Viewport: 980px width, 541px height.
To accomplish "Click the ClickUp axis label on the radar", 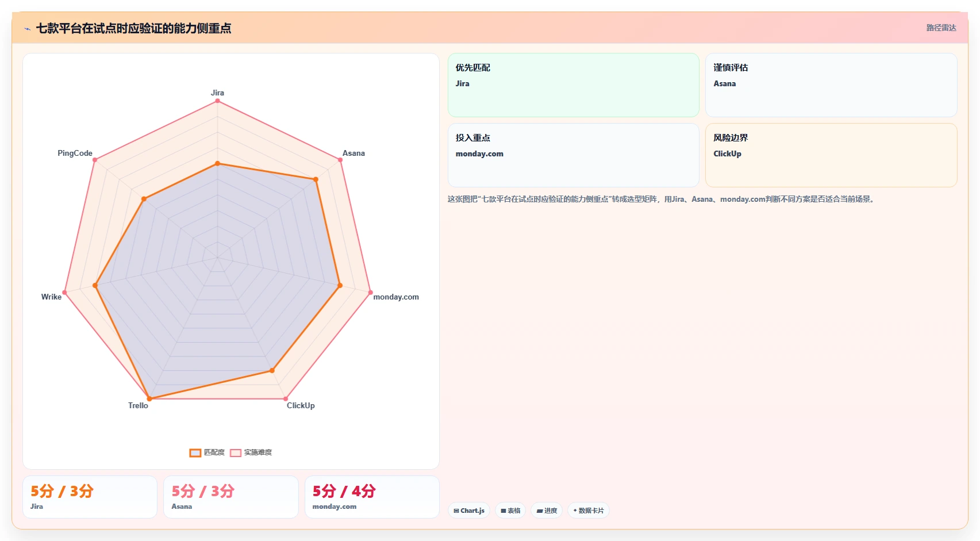I will [301, 405].
